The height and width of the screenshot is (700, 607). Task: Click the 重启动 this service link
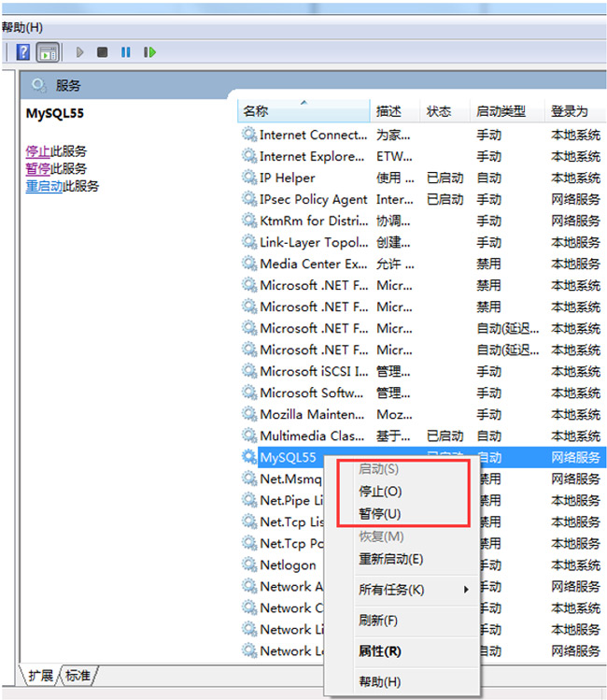tap(44, 186)
